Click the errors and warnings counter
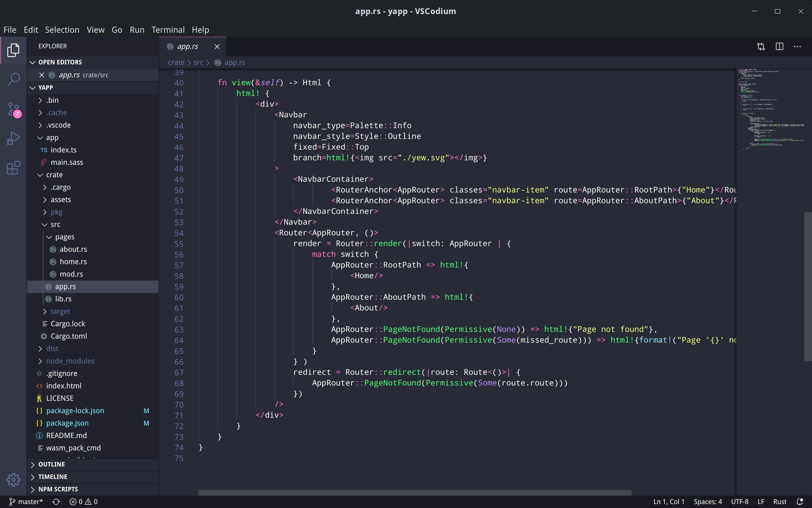The image size is (812, 508). tap(83, 502)
